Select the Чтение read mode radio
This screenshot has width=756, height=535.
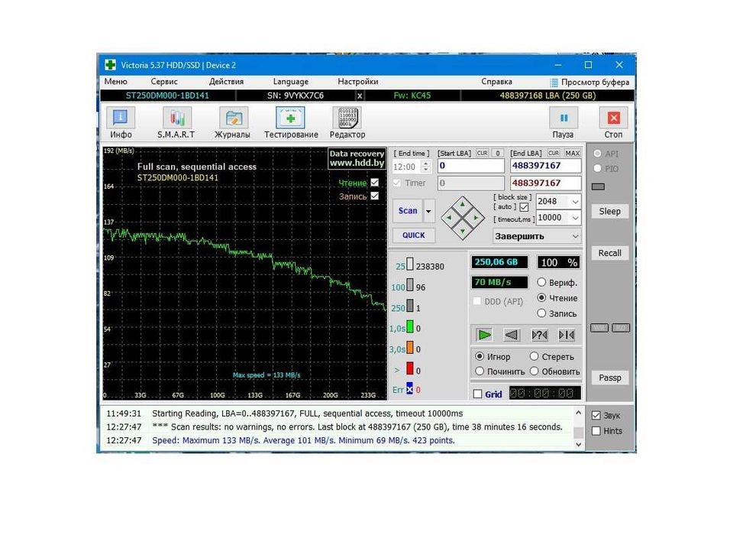coord(541,297)
